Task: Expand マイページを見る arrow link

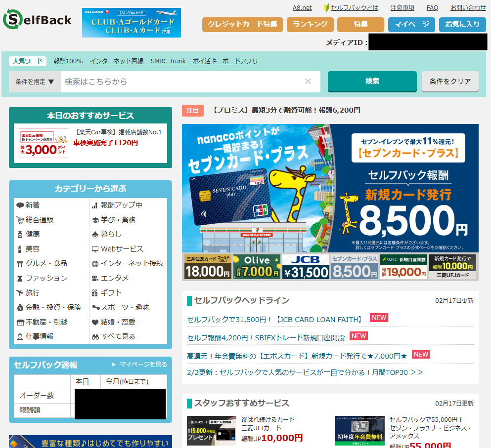Action: [139, 365]
